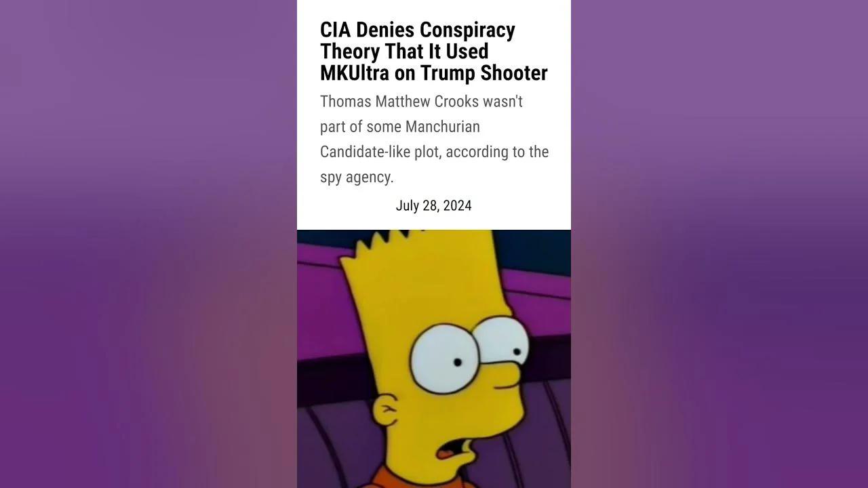The width and height of the screenshot is (868, 488).
Task: Click the blurred purple background on left
Action: (x=149, y=244)
